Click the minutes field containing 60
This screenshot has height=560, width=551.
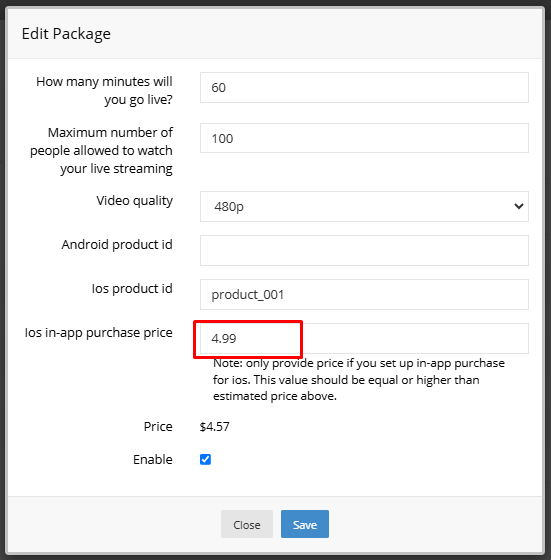pyautogui.click(x=364, y=88)
